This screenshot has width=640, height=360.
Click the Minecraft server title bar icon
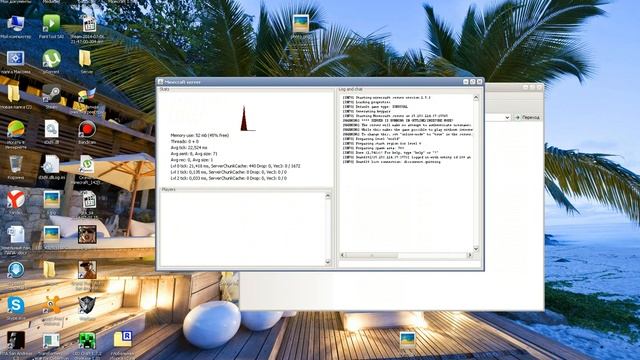[x=160, y=82]
